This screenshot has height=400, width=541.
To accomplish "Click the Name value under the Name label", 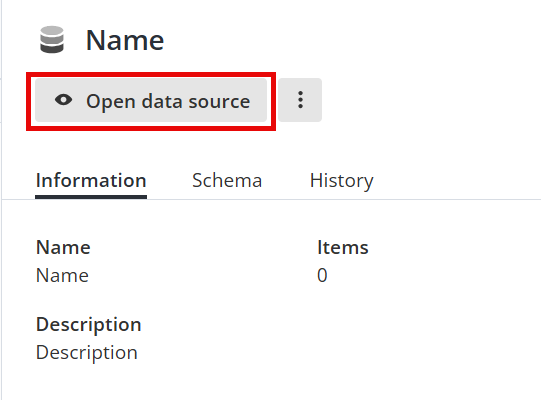I will point(62,275).
